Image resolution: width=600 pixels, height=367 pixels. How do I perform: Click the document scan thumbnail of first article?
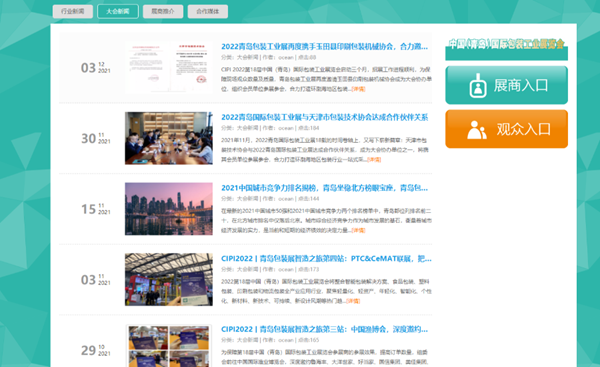pyautogui.click(x=169, y=68)
